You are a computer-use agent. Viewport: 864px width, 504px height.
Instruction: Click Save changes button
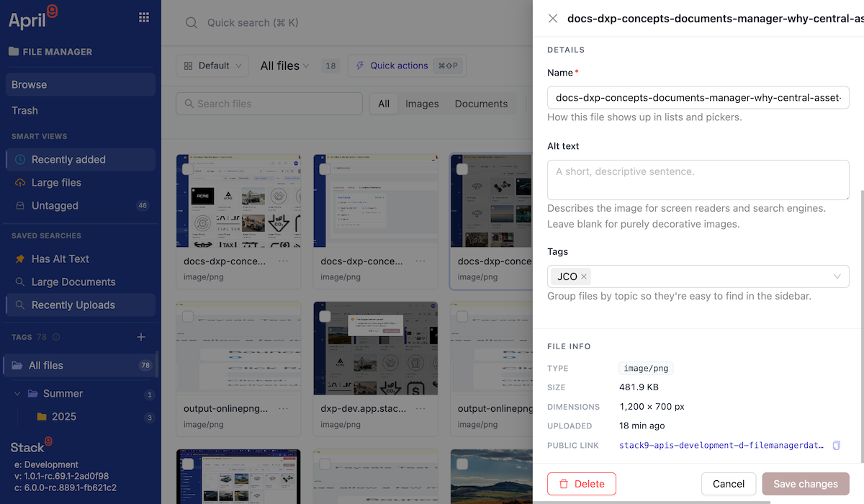pos(806,484)
